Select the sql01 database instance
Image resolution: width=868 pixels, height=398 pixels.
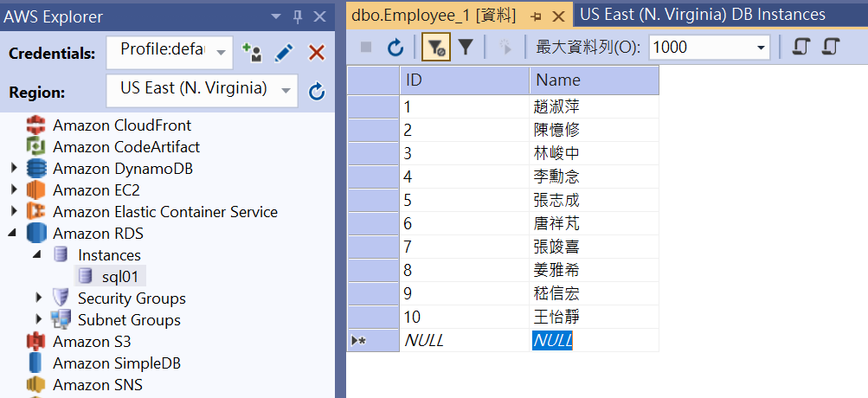point(119,276)
